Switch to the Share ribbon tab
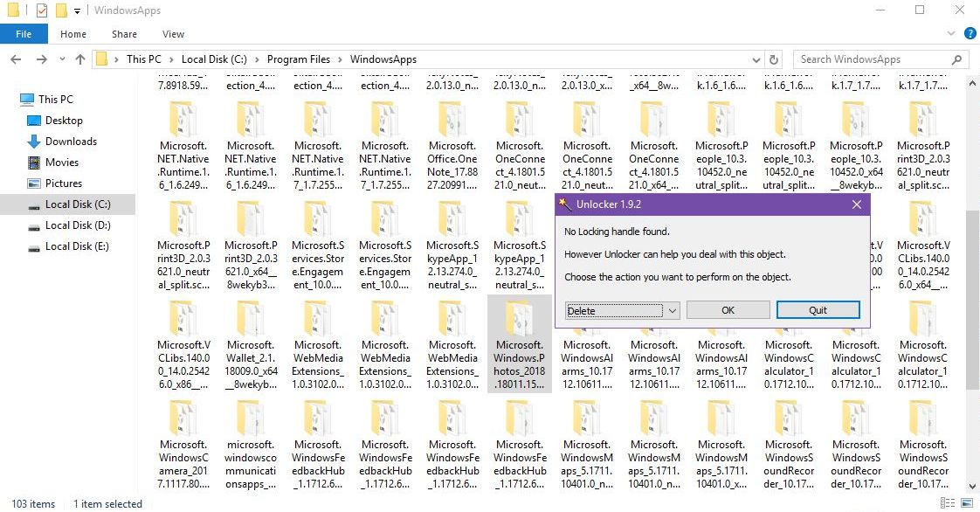This screenshot has width=980, height=512. pos(124,34)
